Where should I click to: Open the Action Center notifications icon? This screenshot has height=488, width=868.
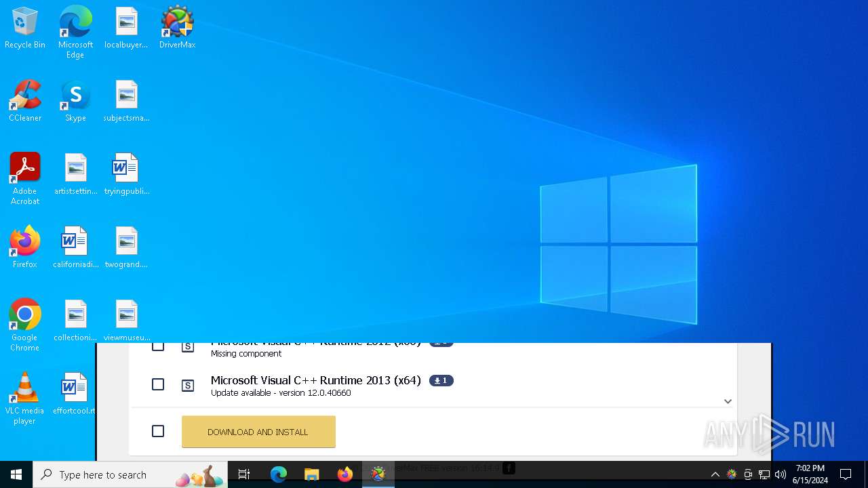[846, 474]
